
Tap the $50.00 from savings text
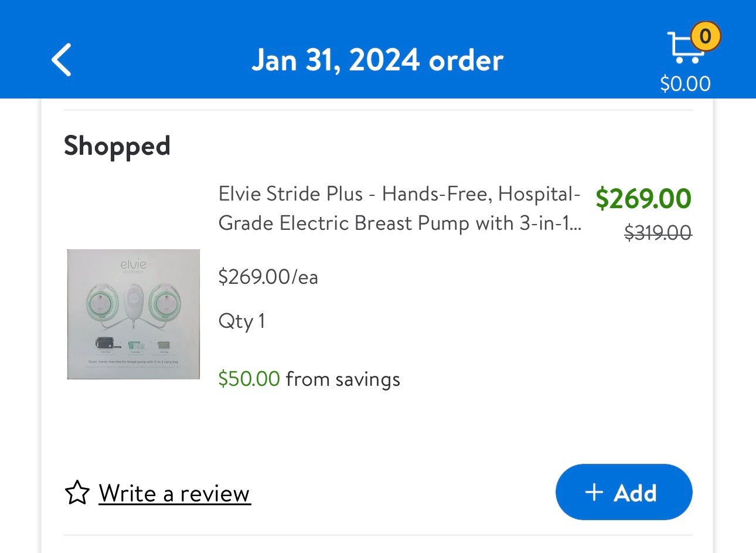[309, 379]
